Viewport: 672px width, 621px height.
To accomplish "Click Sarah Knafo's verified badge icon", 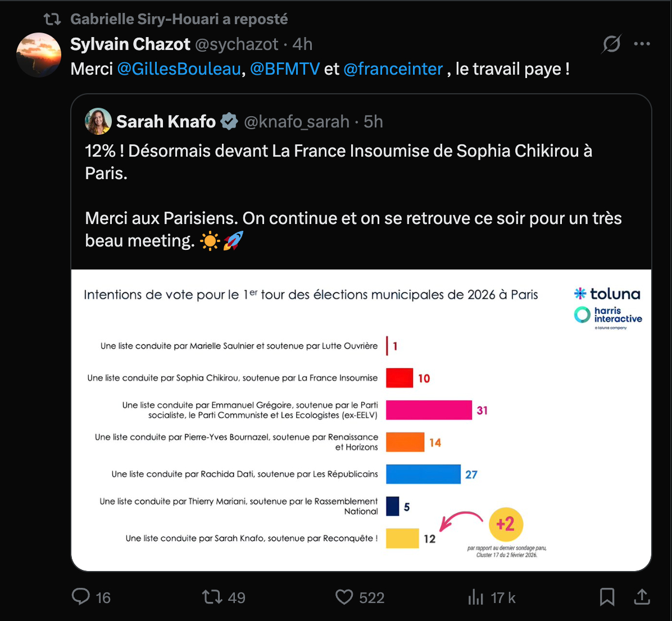I will pyautogui.click(x=229, y=121).
